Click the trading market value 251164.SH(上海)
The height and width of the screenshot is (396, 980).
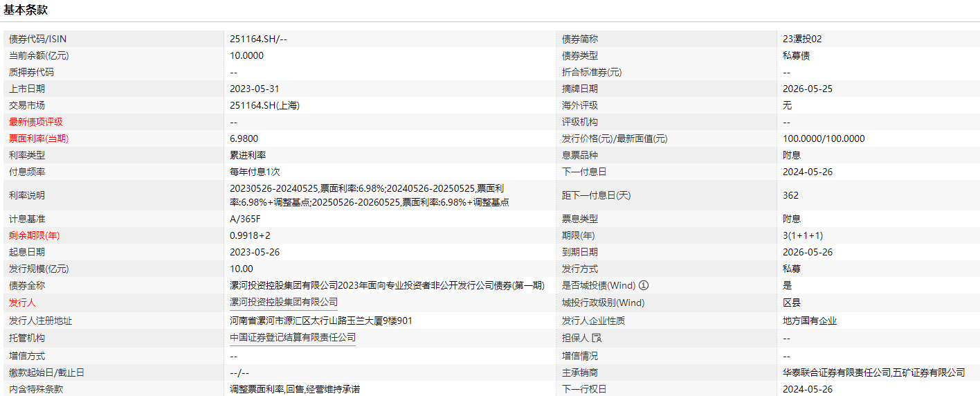(264, 105)
